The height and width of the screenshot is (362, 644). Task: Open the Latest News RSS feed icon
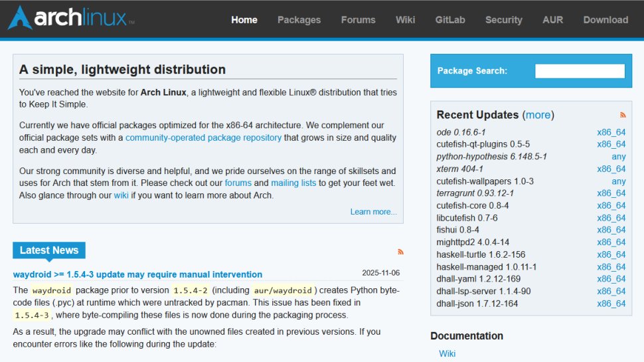[400, 252]
